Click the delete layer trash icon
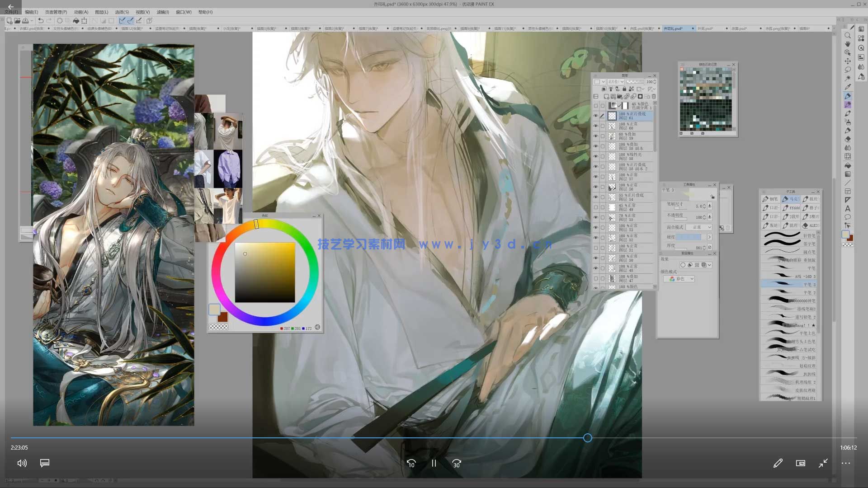868x488 pixels. click(654, 96)
